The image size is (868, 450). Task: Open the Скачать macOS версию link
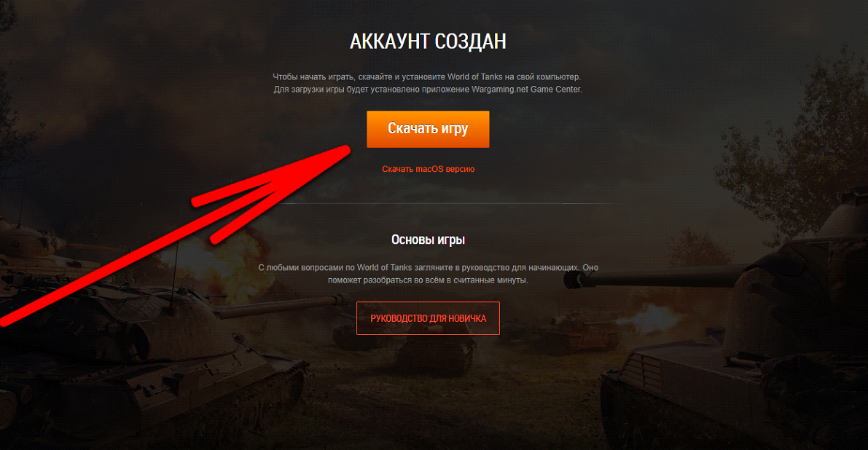click(428, 169)
